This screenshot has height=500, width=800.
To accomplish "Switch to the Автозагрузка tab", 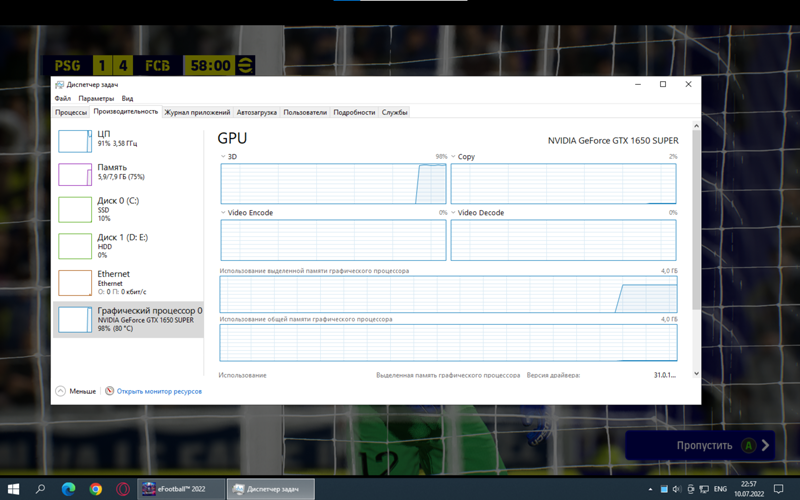I will coord(257,113).
